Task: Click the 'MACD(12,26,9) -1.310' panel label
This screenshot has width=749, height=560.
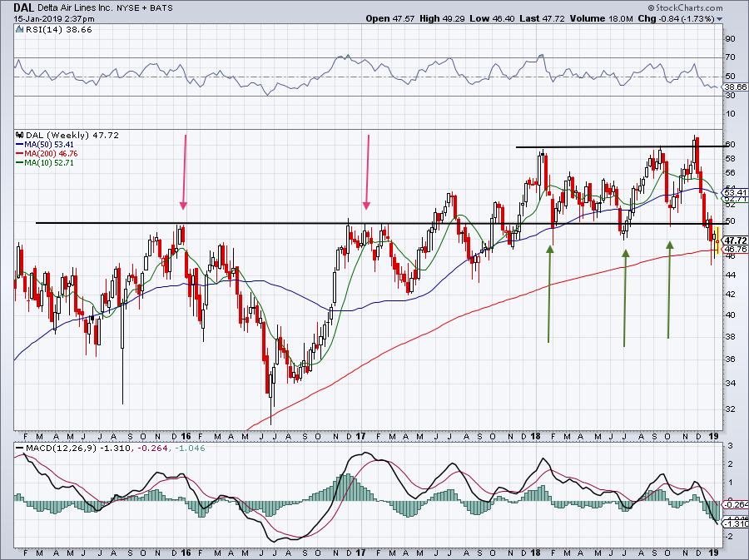Action: coord(78,448)
